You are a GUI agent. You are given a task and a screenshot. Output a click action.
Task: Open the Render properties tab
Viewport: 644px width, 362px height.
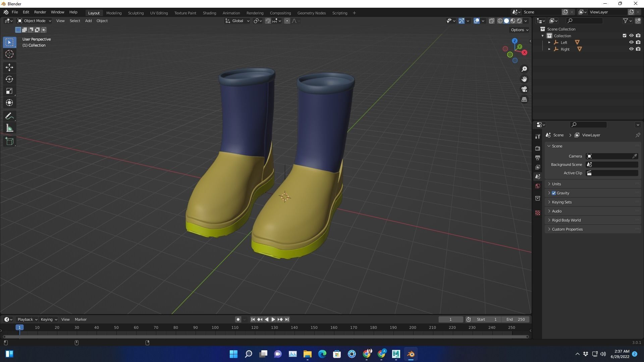[538, 148]
